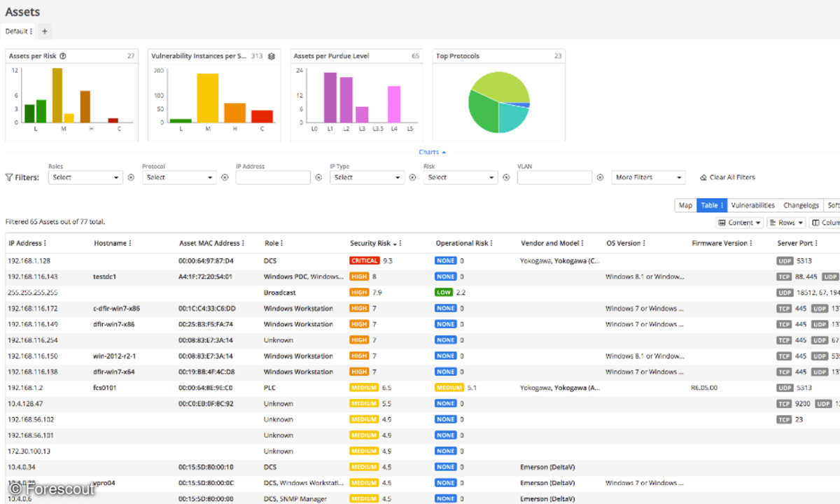Open the Protocol filter dropdown

(x=180, y=178)
